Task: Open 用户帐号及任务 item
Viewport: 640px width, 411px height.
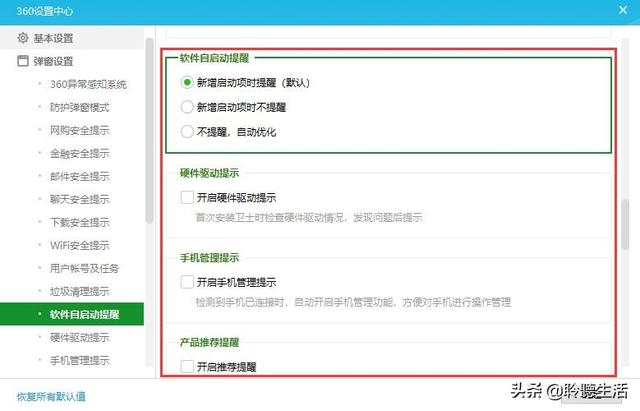Action: point(84,268)
